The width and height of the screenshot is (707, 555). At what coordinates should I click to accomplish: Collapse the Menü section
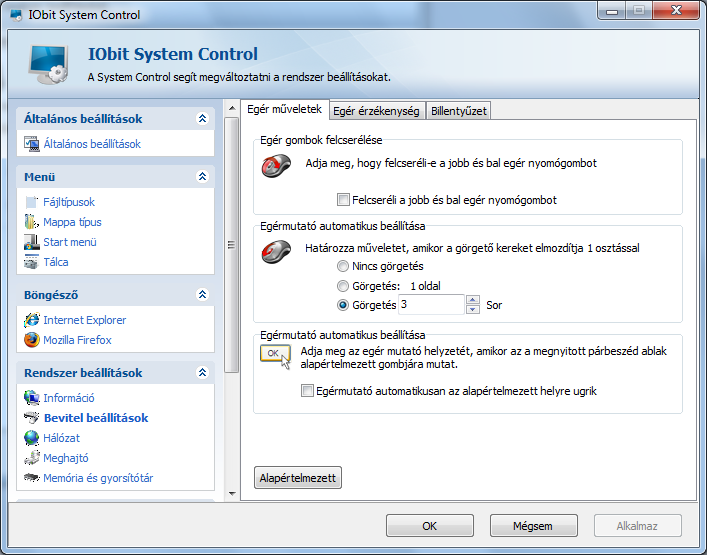pyautogui.click(x=202, y=177)
